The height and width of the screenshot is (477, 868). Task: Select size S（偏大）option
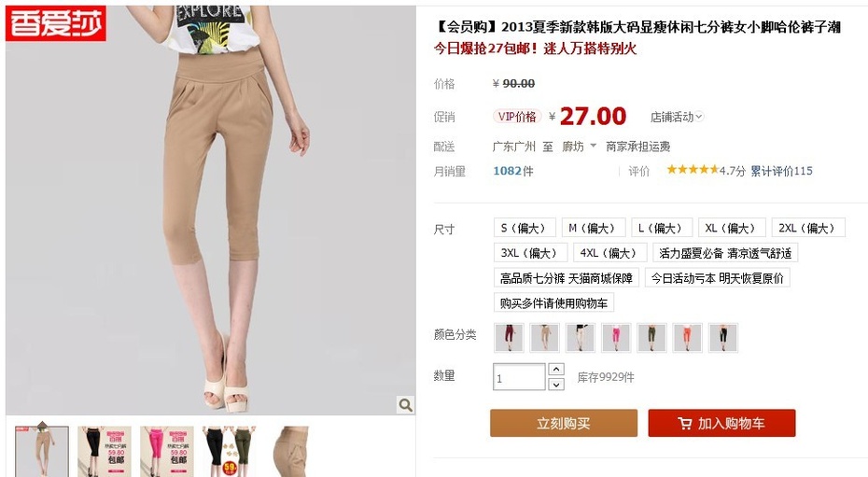(525, 228)
